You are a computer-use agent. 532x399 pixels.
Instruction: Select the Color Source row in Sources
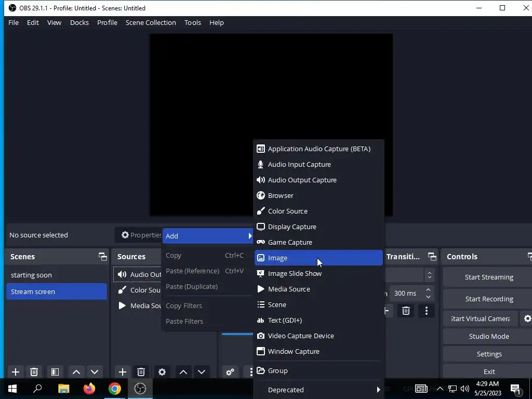(x=138, y=290)
